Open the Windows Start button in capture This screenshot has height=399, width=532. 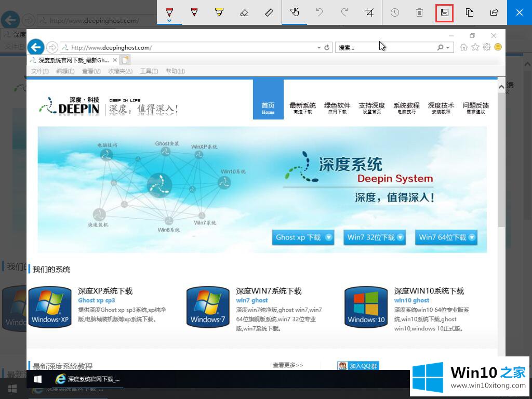pyautogui.click(x=37, y=379)
